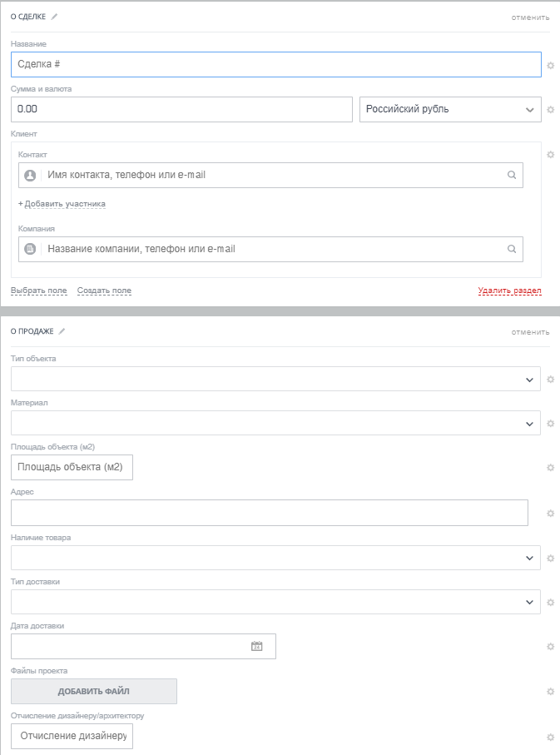
Task: Open gear settings for Сумма и валюта field
Action: point(550,109)
